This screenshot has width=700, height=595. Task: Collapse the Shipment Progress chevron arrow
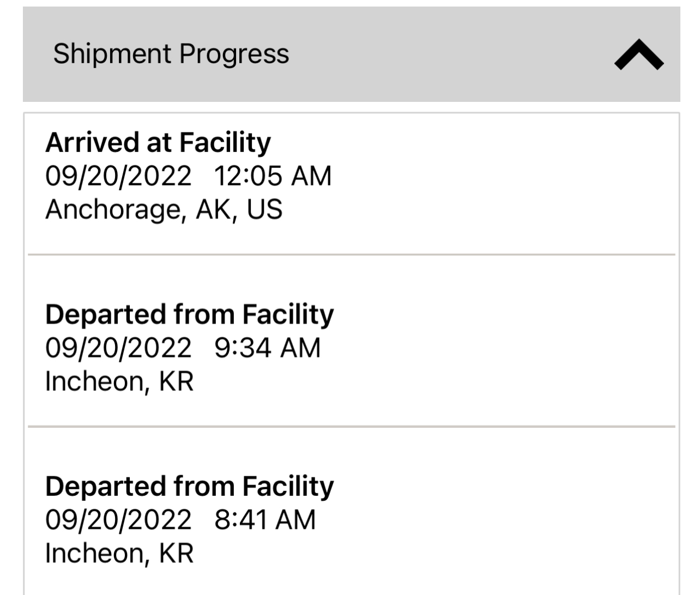(638, 55)
